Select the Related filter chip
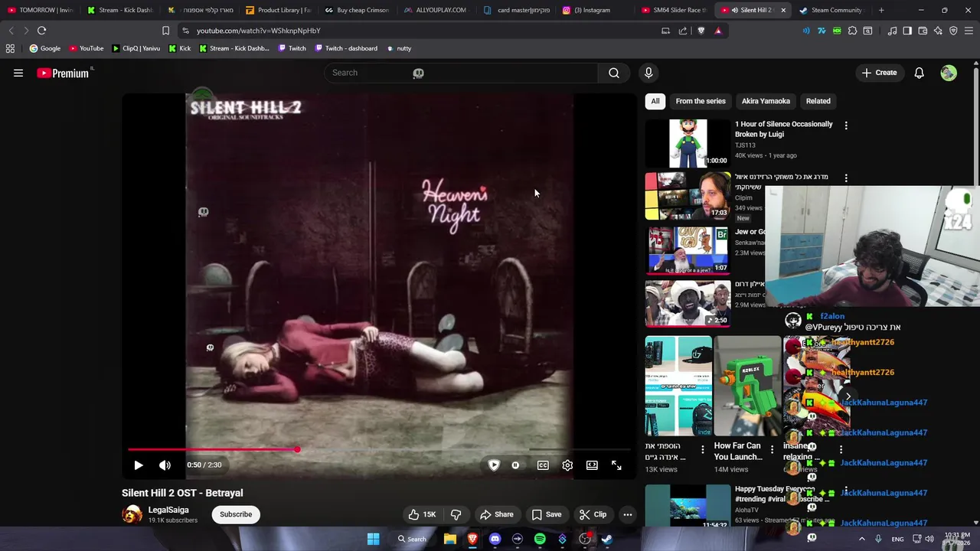The height and width of the screenshot is (551, 980). coord(818,101)
